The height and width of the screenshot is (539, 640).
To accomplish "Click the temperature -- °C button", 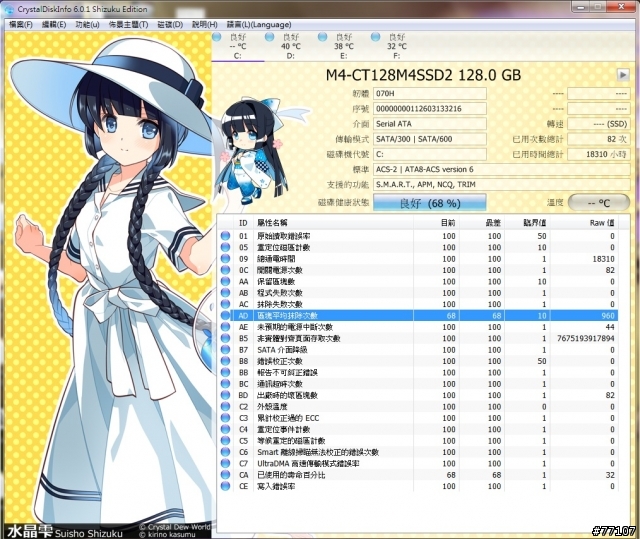I will click(x=599, y=203).
